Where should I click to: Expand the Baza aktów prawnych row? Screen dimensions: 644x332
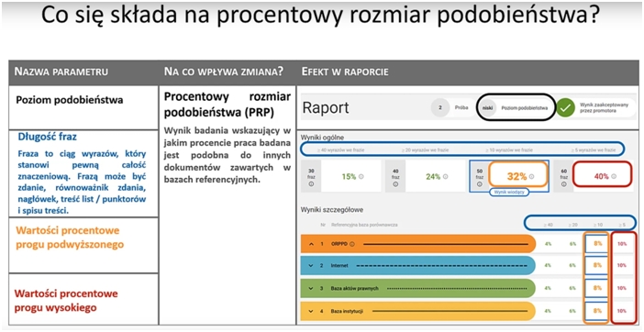click(x=311, y=288)
